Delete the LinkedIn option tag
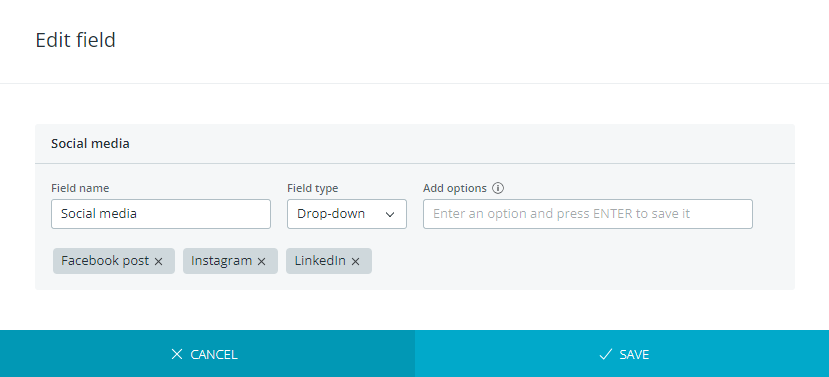 (x=355, y=261)
